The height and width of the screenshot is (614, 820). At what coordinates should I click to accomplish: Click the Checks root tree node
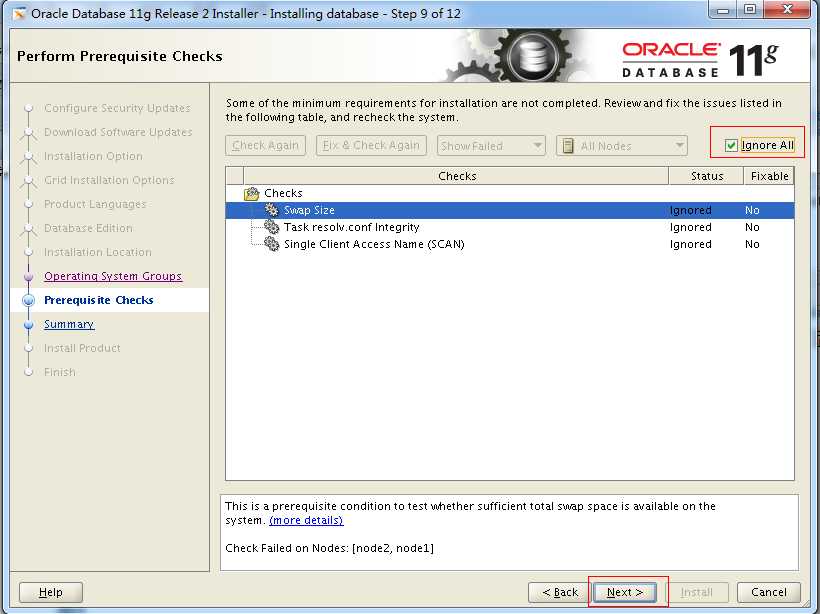click(283, 194)
